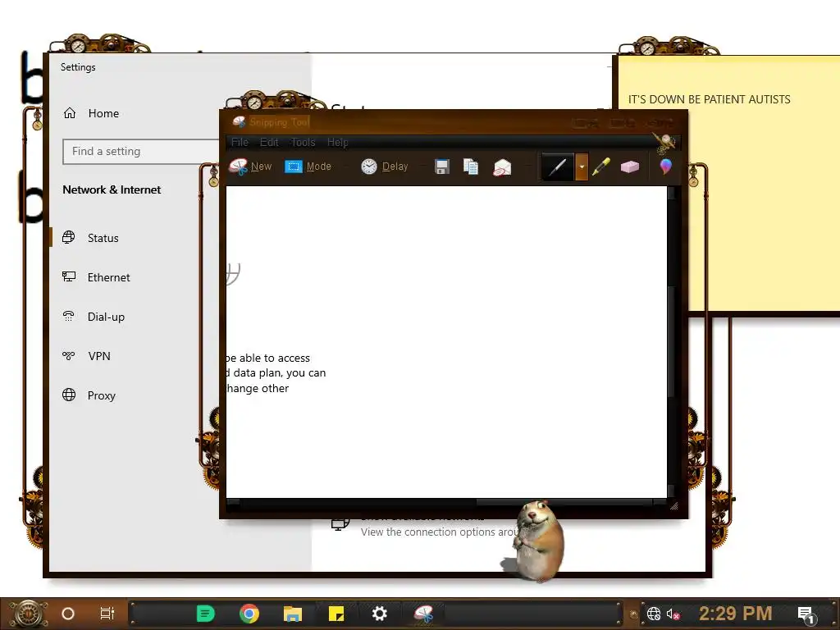This screenshot has width=840, height=630.
Task: Copy the snip using the copy icon
Action: pyautogui.click(x=471, y=167)
